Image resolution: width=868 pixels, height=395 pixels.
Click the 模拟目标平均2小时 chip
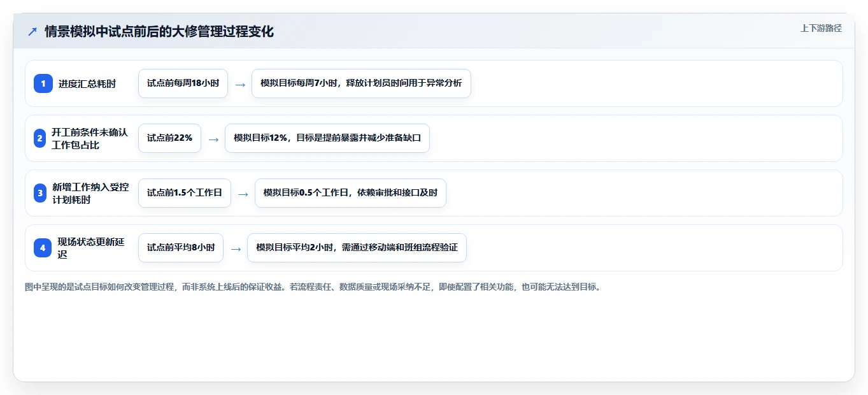[357, 248]
